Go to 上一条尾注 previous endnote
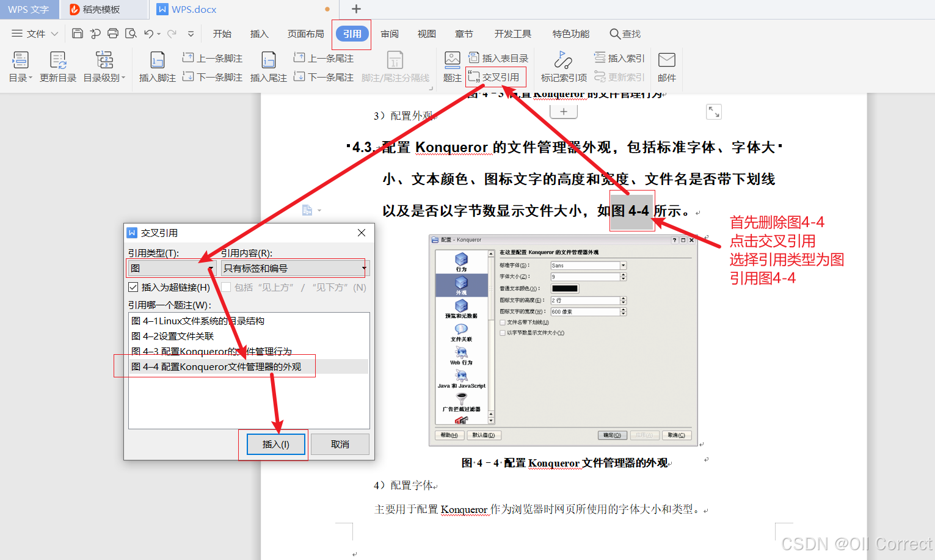The height and width of the screenshot is (560, 935). (x=324, y=58)
